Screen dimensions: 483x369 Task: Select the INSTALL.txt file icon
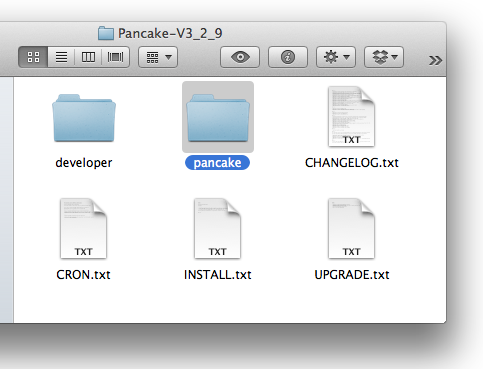pos(218,229)
